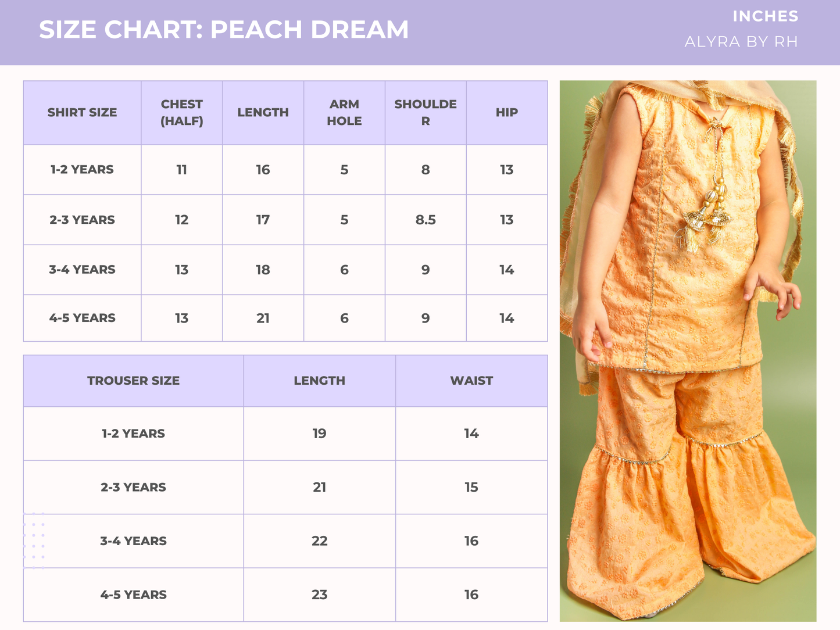Viewport: 840px width, 630px height.
Task: Select the trouser waist value 16
Action: [471, 540]
